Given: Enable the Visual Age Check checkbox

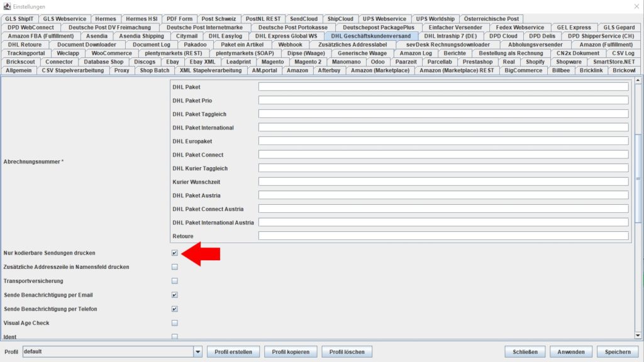Looking at the screenshot, I should coord(175,322).
